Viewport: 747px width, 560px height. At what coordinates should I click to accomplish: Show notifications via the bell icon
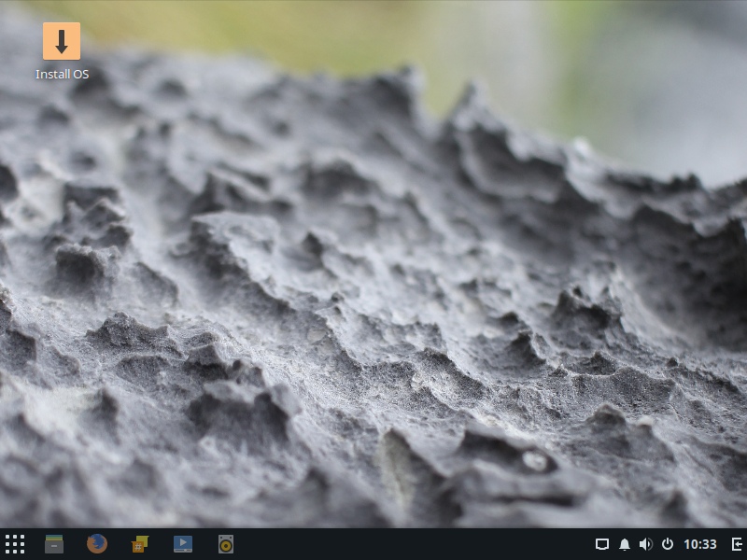(625, 544)
